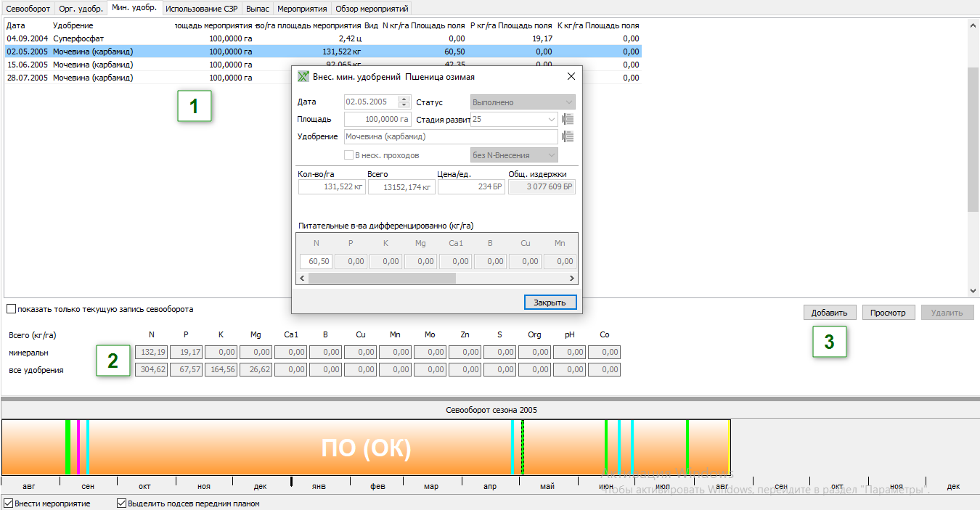
Task: Switch to the Мероприятия tab
Action: (x=303, y=9)
